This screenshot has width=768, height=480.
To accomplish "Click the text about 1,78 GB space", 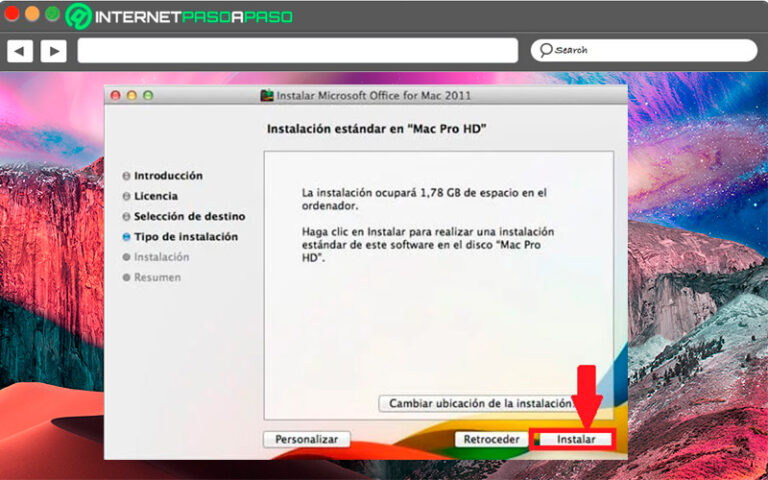I will pos(424,199).
